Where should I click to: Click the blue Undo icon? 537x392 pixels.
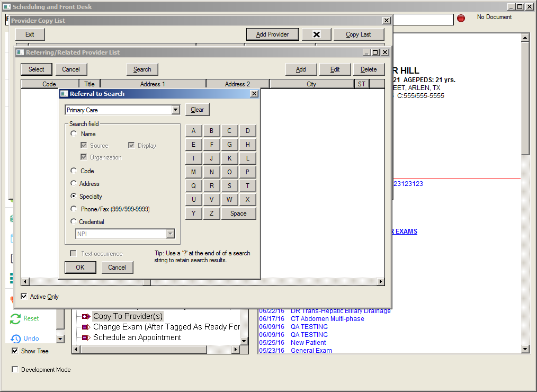pyautogui.click(x=16, y=338)
